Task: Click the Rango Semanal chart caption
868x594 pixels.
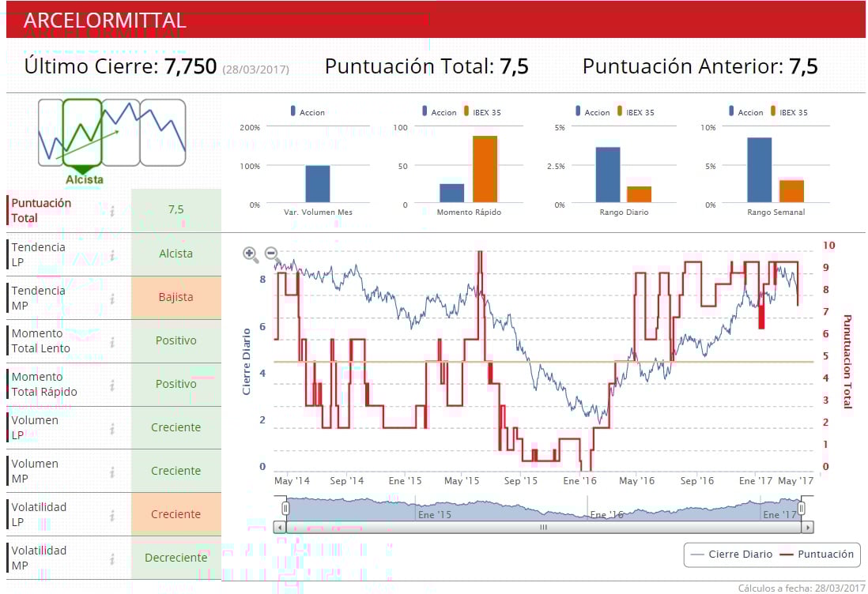Action: tap(776, 212)
